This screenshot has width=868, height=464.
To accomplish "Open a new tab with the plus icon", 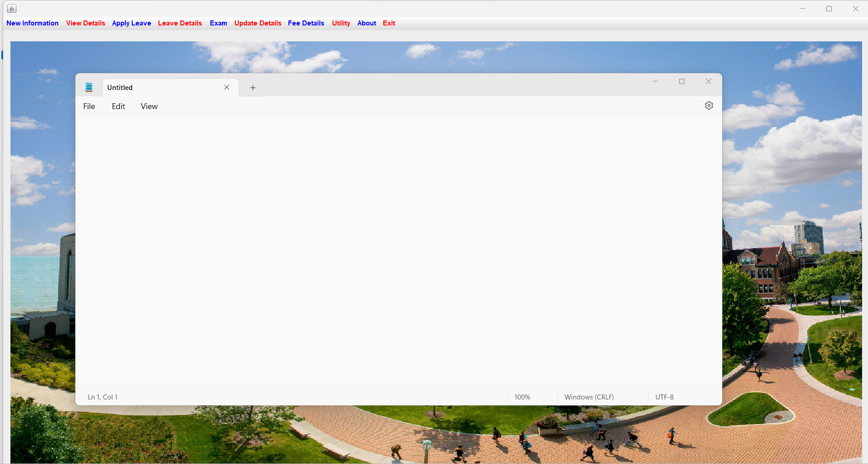I will pyautogui.click(x=253, y=87).
